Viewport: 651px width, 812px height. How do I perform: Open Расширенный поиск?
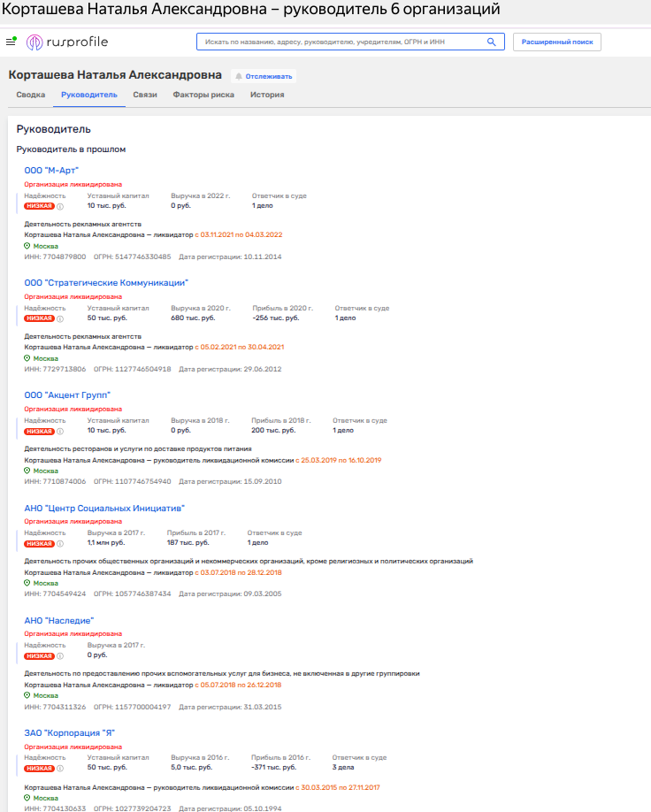pos(557,42)
